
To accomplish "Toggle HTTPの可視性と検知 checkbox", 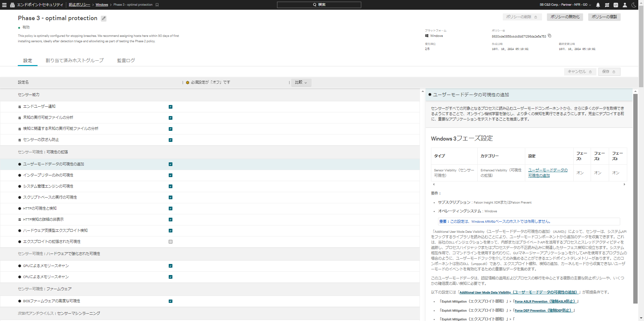I will (170, 209).
